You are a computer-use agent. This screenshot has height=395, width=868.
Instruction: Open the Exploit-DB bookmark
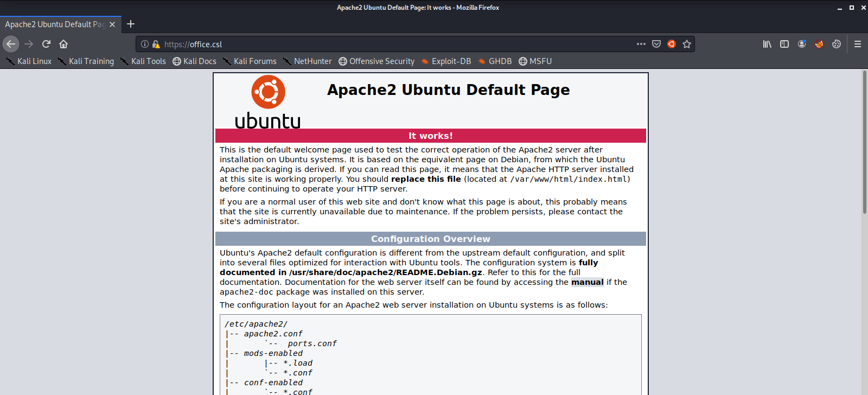point(446,61)
